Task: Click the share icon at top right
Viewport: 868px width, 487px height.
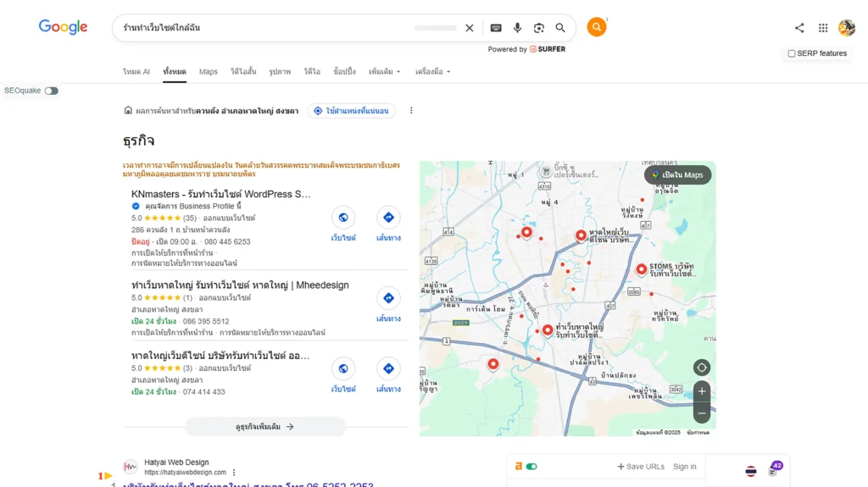Action: 799,28
